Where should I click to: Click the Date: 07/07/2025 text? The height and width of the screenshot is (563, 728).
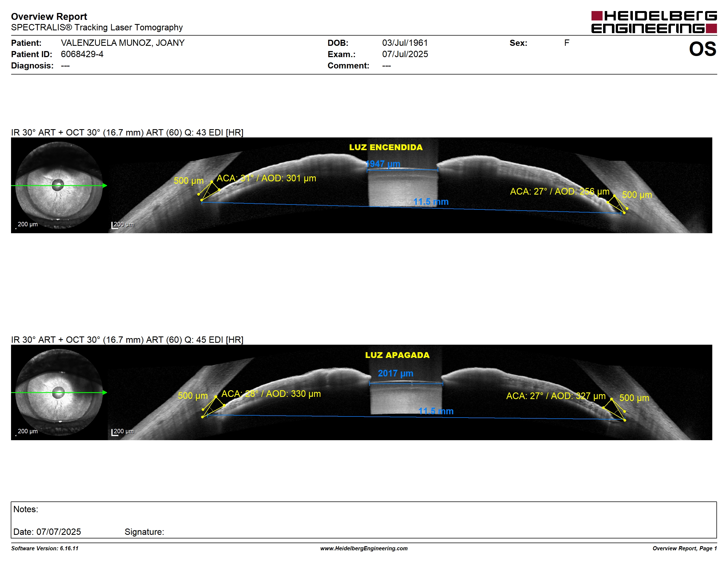point(47,532)
